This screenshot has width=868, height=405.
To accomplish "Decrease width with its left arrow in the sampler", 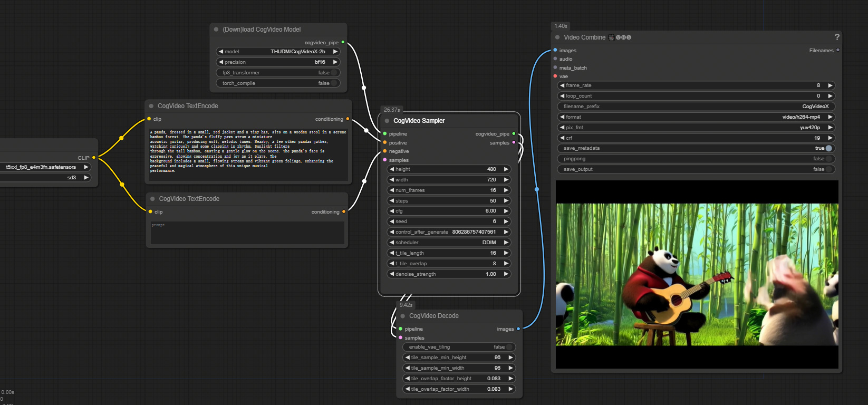I will (x=392, y=180).
